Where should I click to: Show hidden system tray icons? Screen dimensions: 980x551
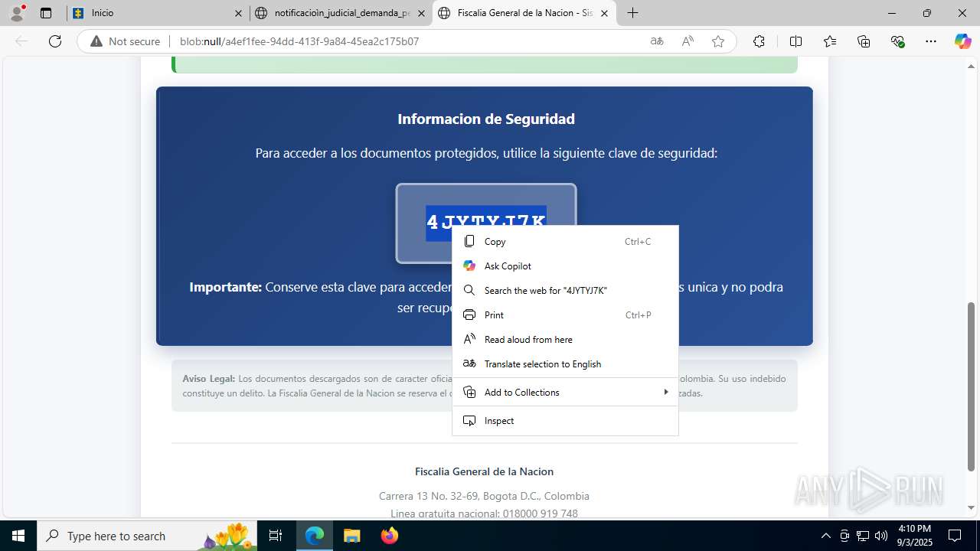click(825, 536)
